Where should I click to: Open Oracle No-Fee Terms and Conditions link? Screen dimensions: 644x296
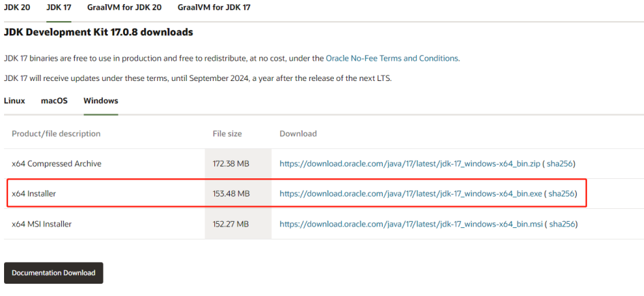392,59
